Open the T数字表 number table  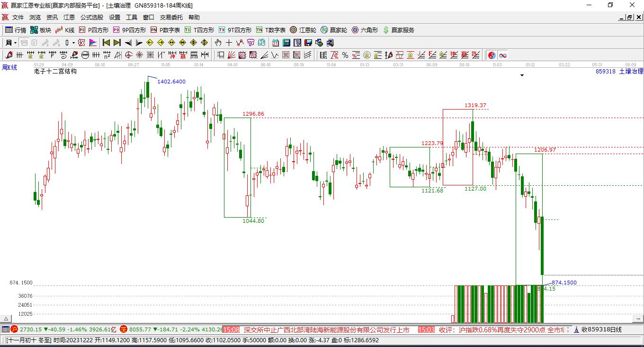[x=271, y=30]
